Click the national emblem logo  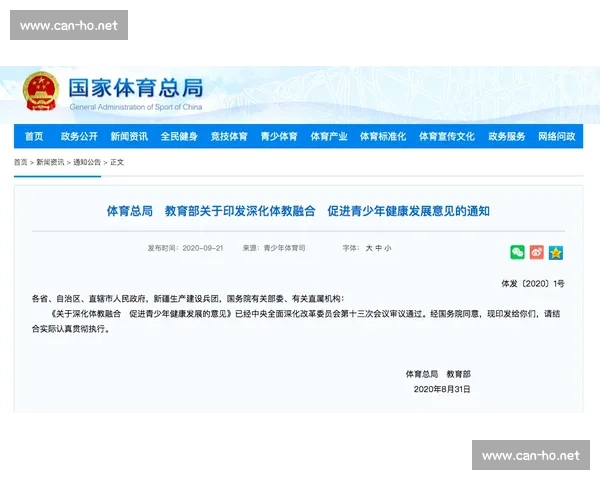[41, 91]
